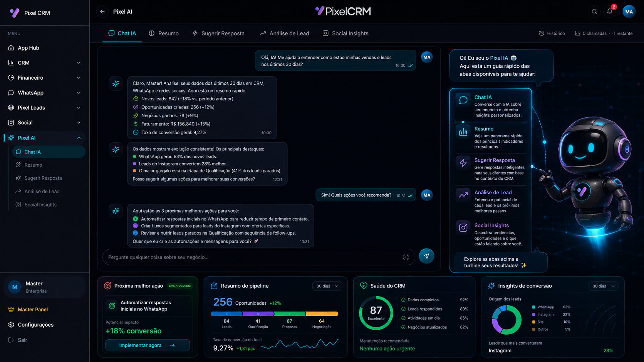
Task: Click the Origem dos leads donut chart
Action: point(507,320)
